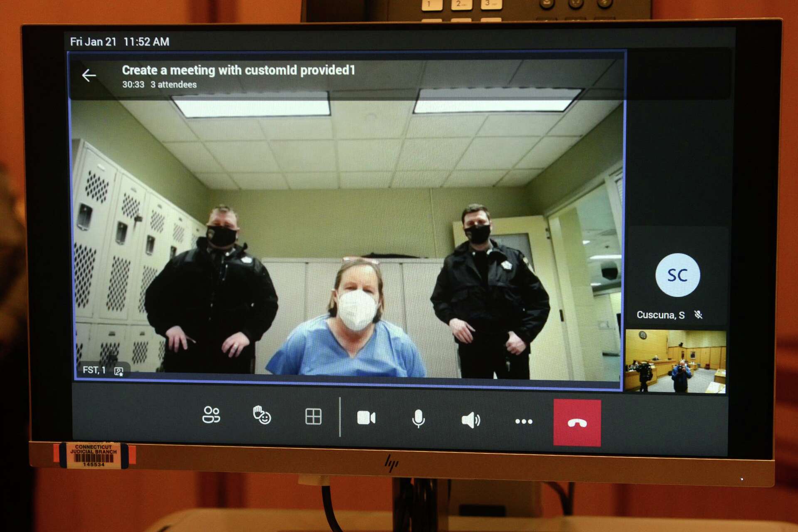Image resolution: width=798 pixels, height=532 pixels.
Task: Expand the More options menu
Action: point(524,421)
